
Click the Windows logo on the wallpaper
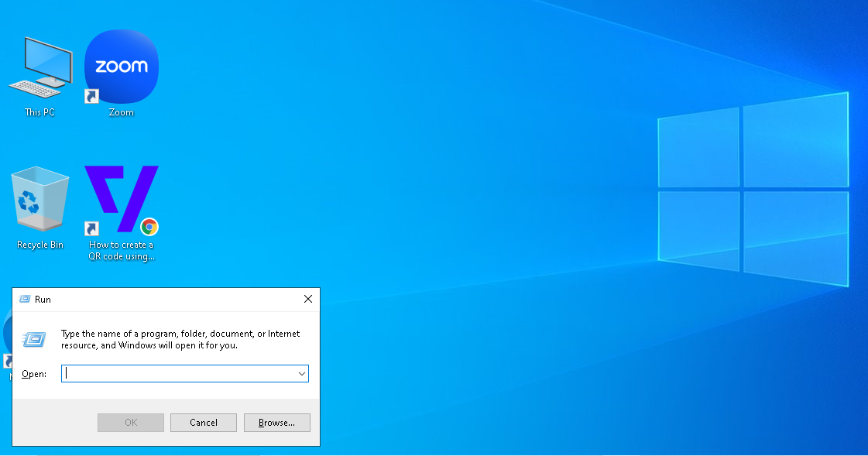tap(753, 184)
